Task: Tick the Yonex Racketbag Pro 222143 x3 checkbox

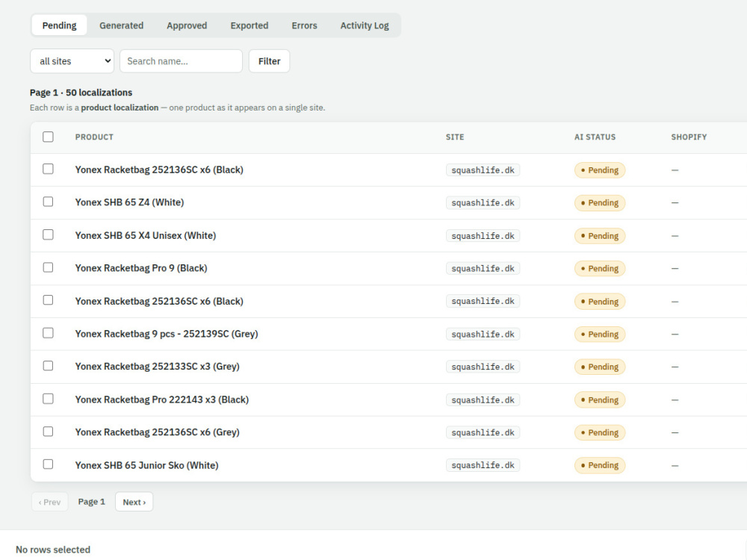Action: coord(48,399)
